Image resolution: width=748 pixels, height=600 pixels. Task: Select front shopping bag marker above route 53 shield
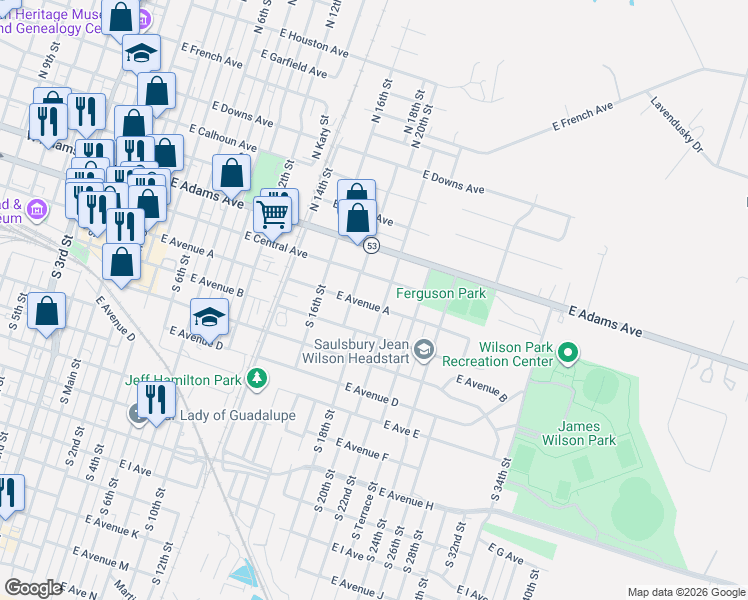[358, 219]
